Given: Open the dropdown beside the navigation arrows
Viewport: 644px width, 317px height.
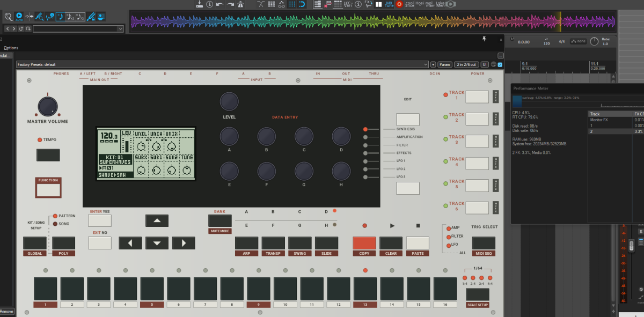Looking at the screenshot, I should pyautogui.click(x=78, y=29).
